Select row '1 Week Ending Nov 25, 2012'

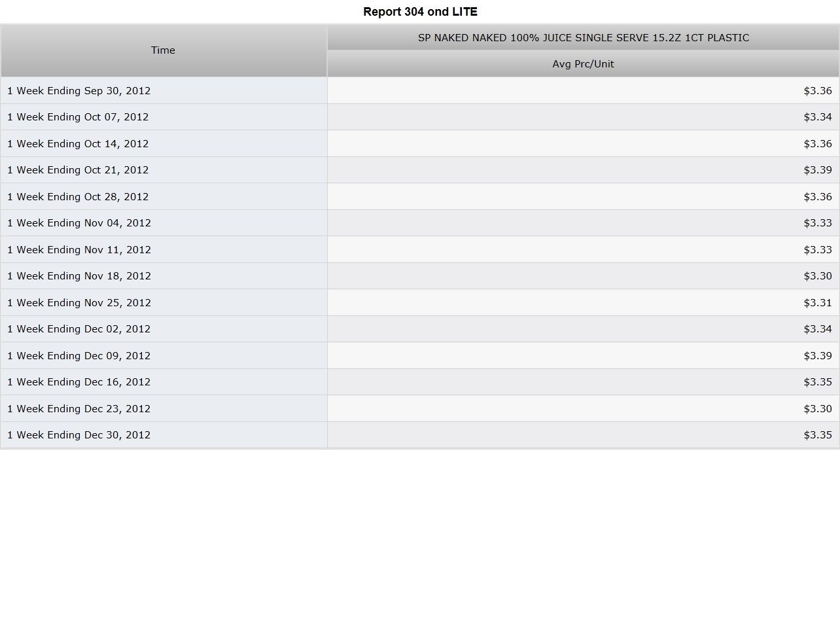pos(420,302)
